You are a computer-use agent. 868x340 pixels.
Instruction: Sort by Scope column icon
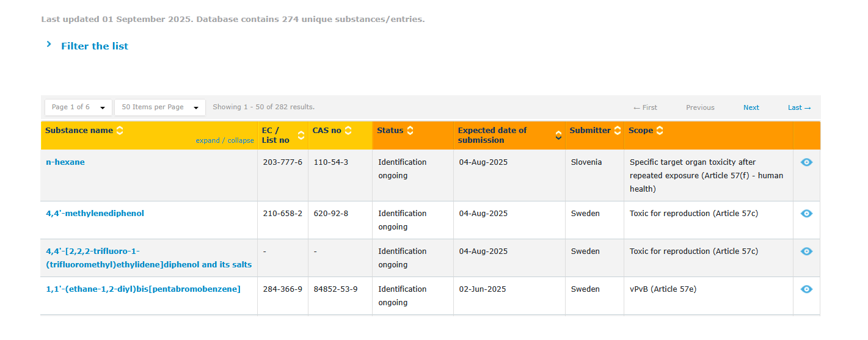660,130
